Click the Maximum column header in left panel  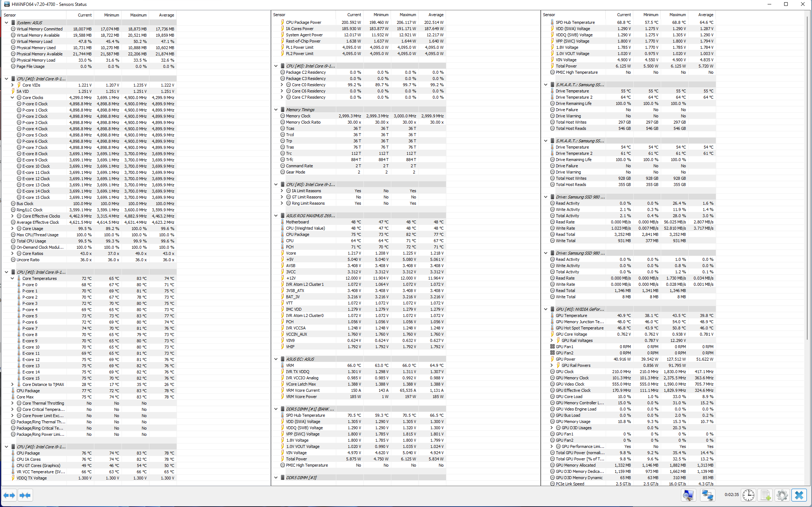tap(138, 15)
